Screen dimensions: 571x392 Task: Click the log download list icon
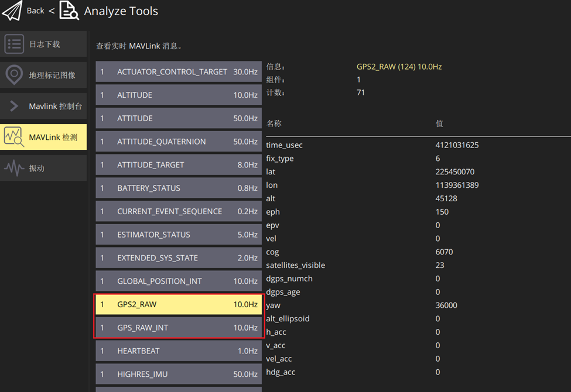pyautogui.click(x=14, y=44)
